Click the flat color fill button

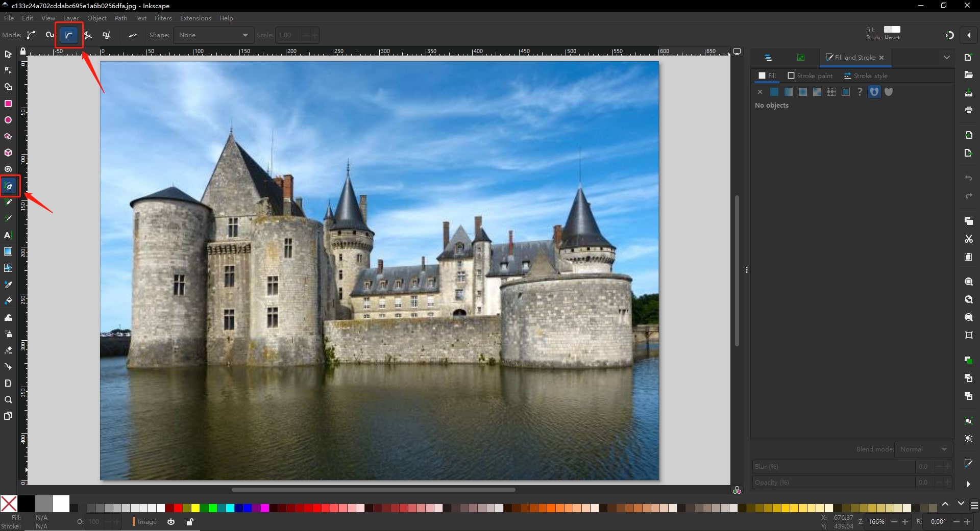click(774, 92)
